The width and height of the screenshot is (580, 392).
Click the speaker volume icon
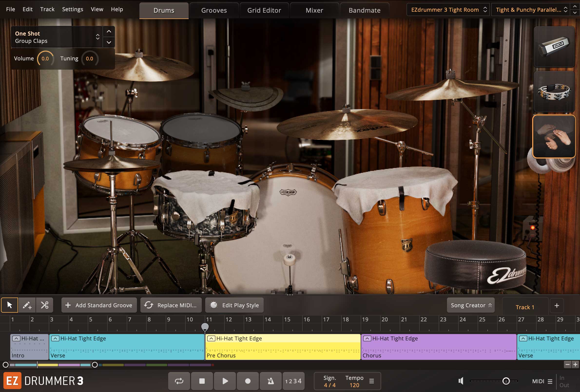coord(461,381)
